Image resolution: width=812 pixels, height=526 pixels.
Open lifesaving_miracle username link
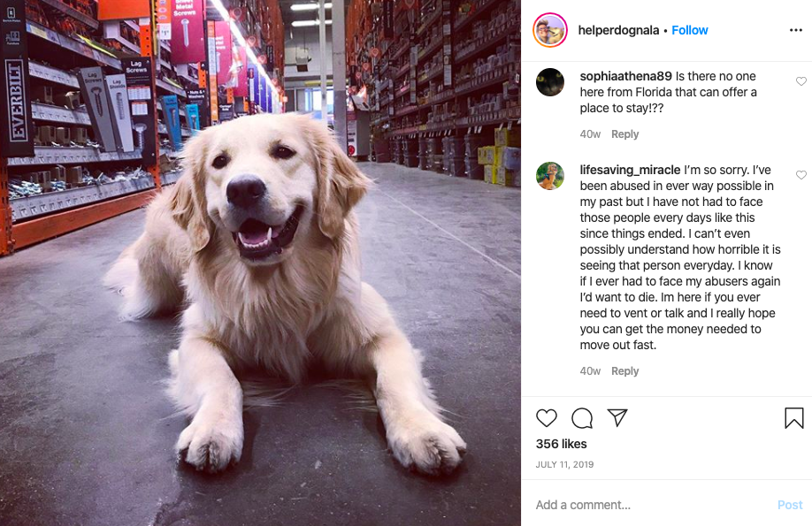pyautogui.click(x=631, y=170)
